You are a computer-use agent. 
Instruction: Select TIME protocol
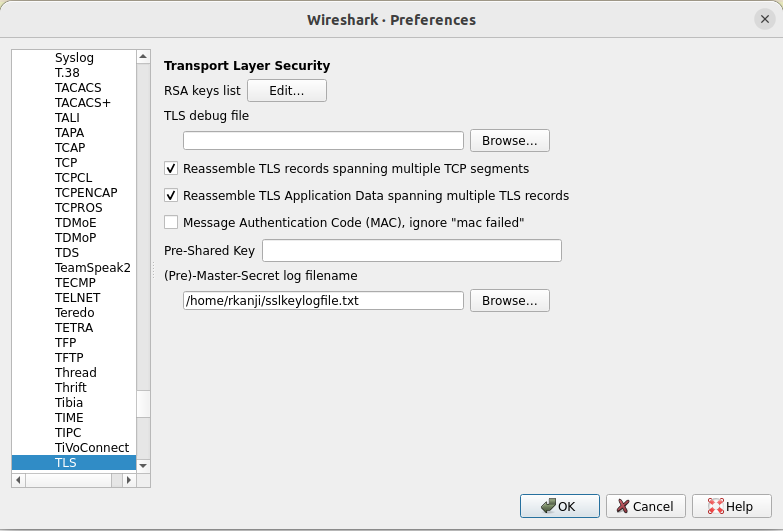74,417
